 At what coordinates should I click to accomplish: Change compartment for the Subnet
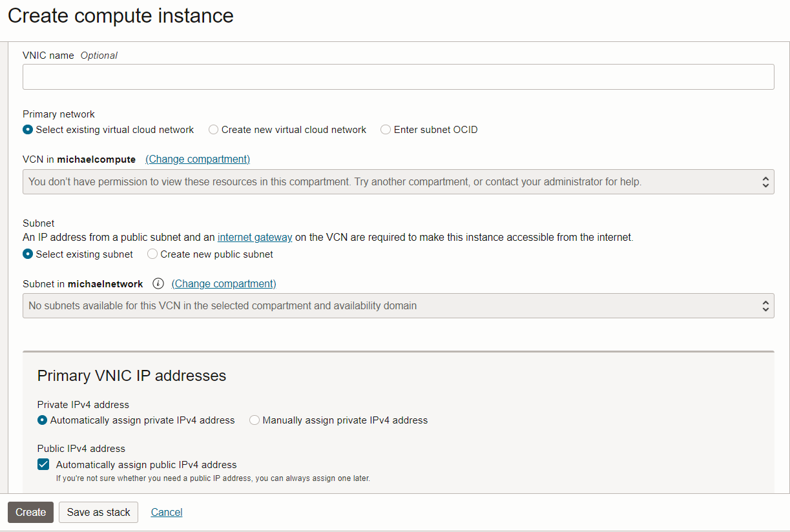223,284
